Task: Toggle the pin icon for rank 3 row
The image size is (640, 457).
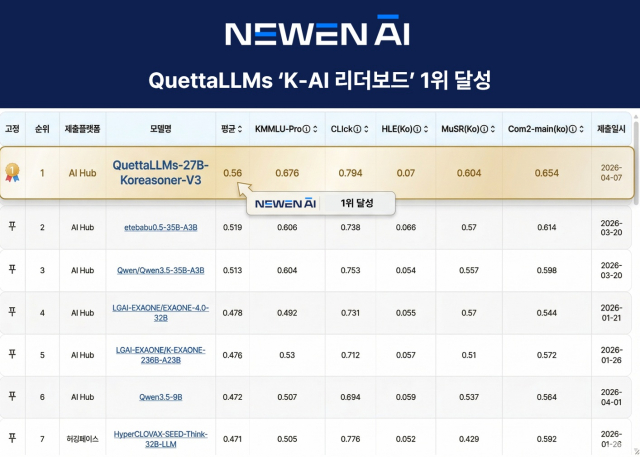Action: pyautogui.click(x=13, y=270)
